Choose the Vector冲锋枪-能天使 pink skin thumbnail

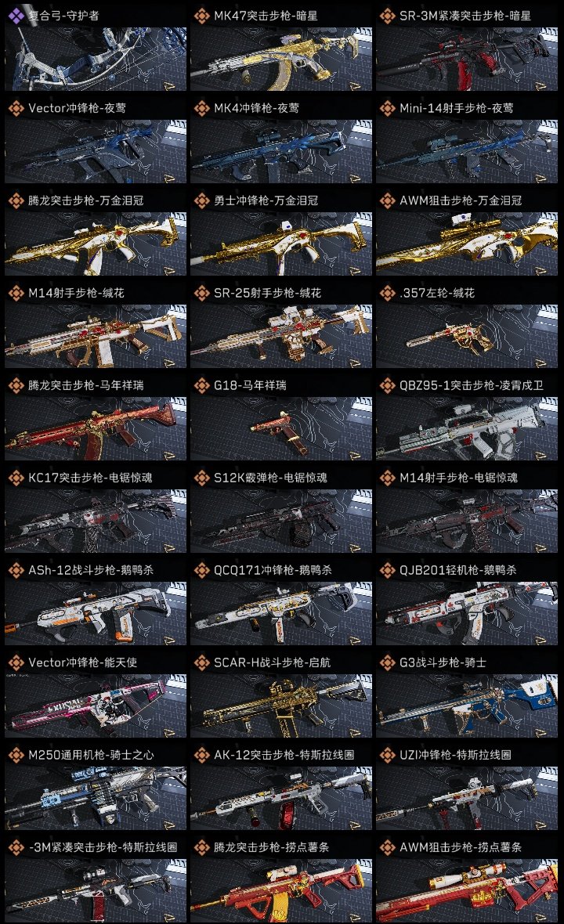click(x=96, y=706)
